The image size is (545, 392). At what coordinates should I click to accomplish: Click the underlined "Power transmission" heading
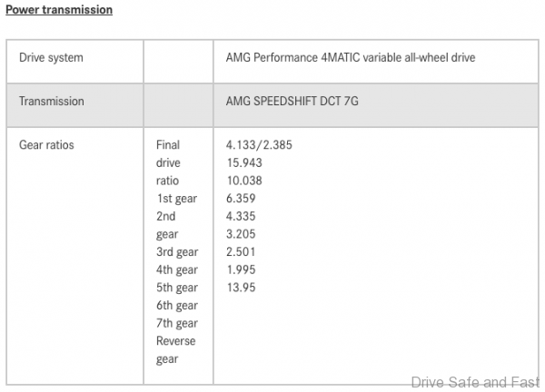(x=59, y=10)
